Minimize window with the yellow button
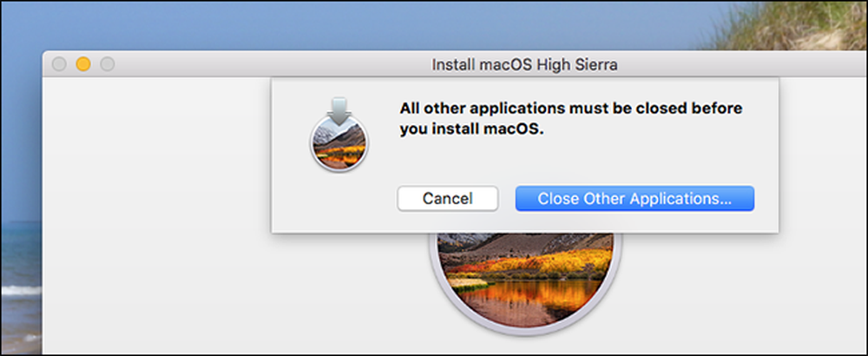This screenshot has width=868, height=356. coord(83,64)
